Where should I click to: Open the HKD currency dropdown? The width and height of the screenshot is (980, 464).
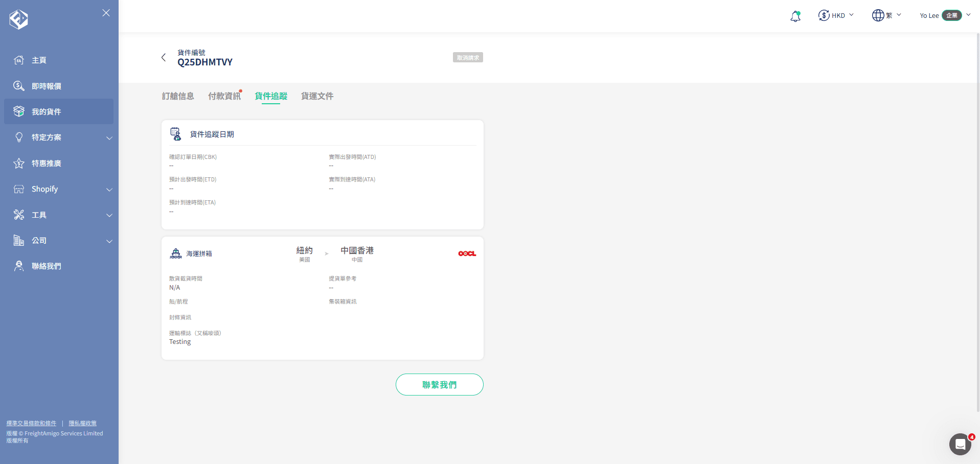pos(836,15)
